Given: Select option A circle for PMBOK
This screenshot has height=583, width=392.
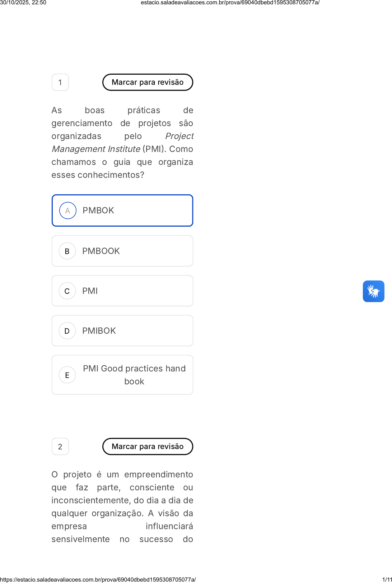Looking at the screenshot, I should [x=67, y=210].
